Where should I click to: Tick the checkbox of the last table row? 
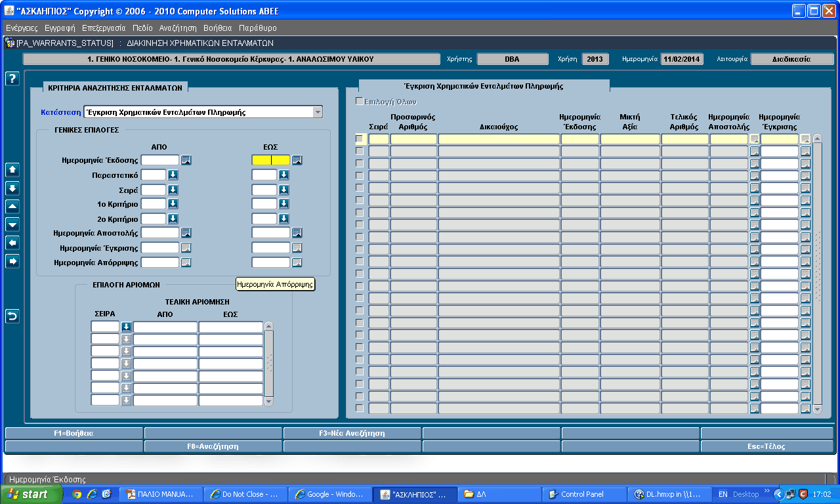click(x=359, y=408)
